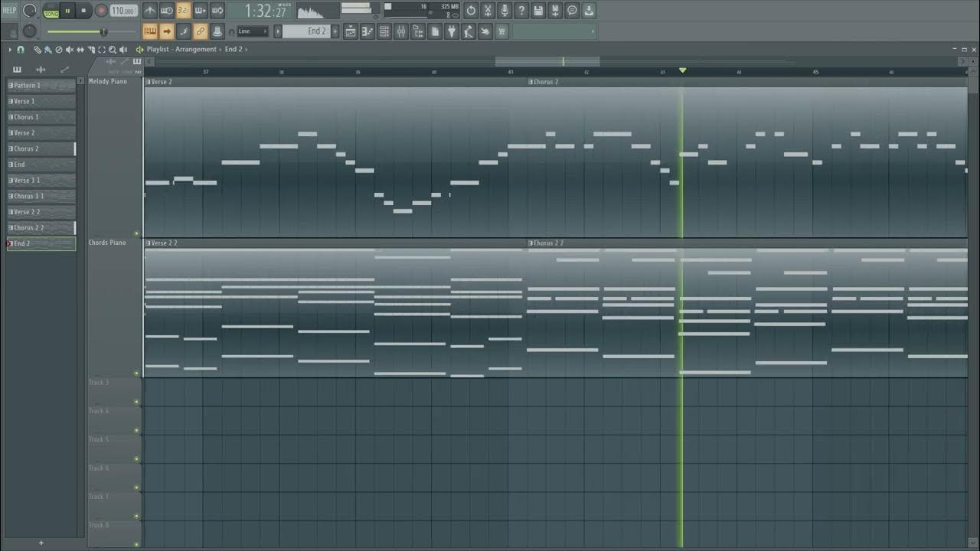Select the Zoom tool in Playlist toolbar
Viewport: 980px width, 551px height.
tap(113, 49)
